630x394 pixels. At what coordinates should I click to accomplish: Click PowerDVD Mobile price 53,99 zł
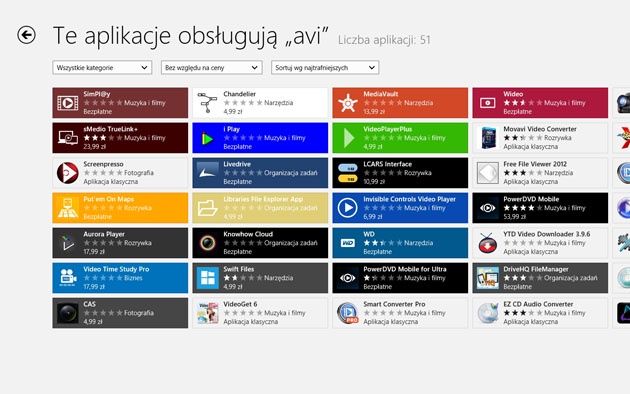coord(514,216)
